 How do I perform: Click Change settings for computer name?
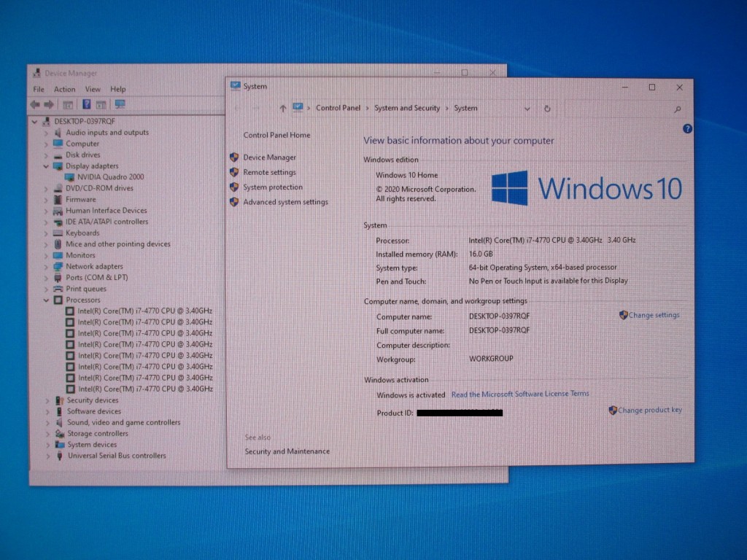click(x=654, y=315)
